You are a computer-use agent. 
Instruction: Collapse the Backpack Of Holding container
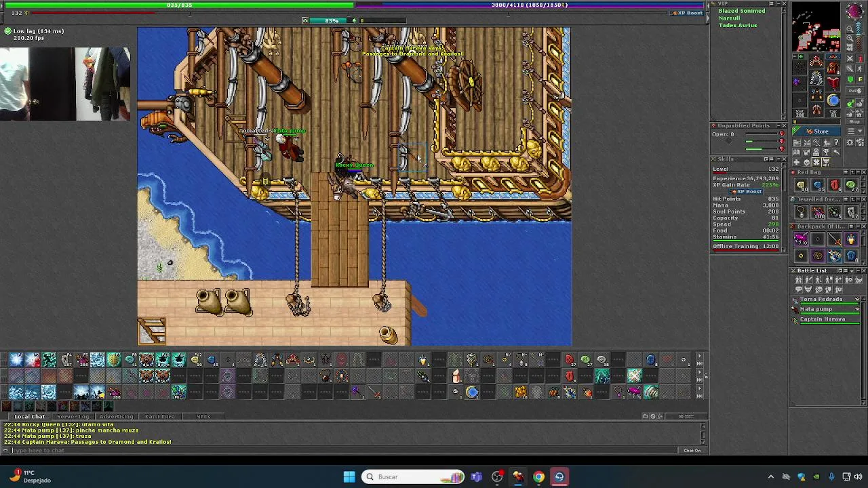pos(858,226)
